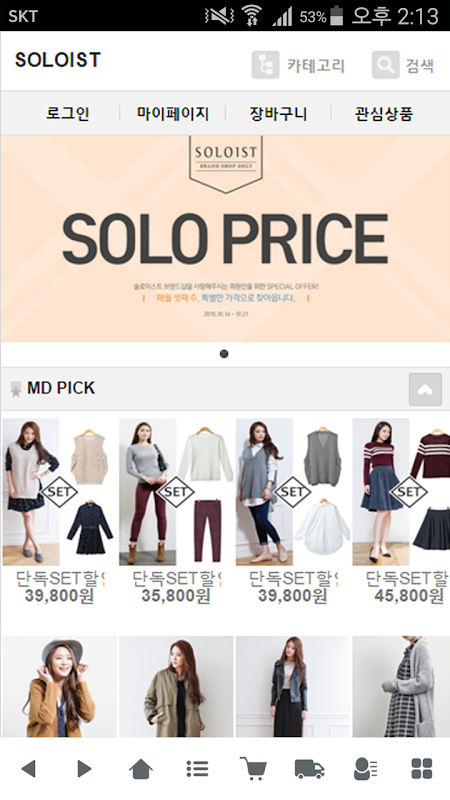Screen dimensions: 450x800
Task: Go forward with right arrow icon
Action: [84, 768]
